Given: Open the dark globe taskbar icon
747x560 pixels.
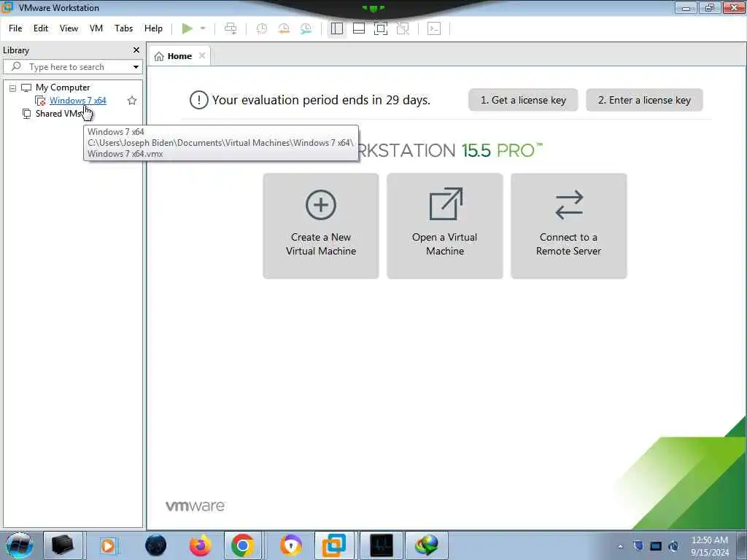Looking at the screenshot, I should pyautogui.click(x=156, y=545).
